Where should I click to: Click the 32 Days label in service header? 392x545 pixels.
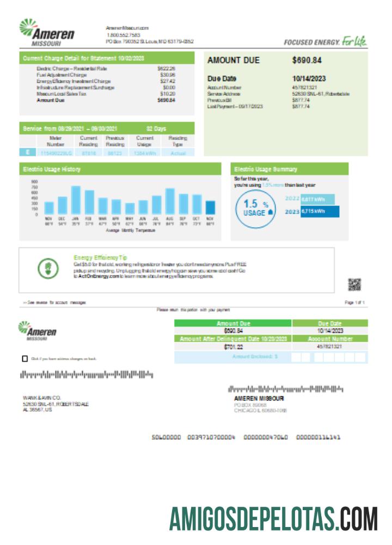(156, 128)
